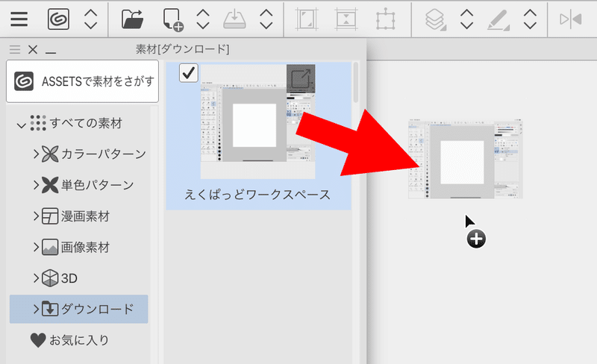Click the hourglass canvas frame icon
Viewport: 597px width, 364px height.
pos(346,19)
